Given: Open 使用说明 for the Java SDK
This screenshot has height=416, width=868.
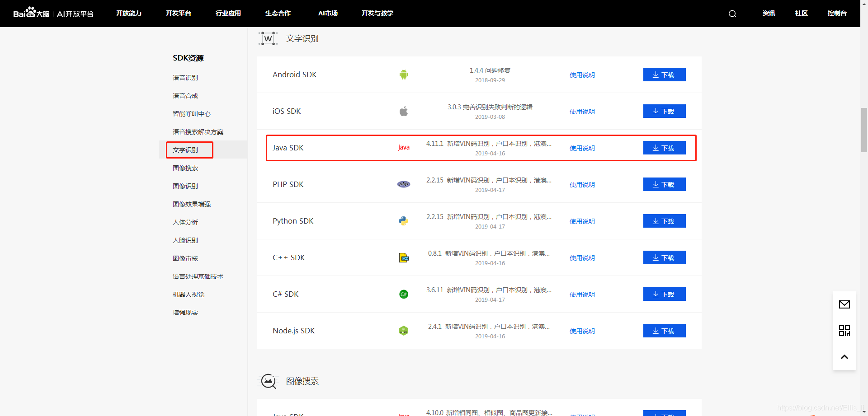Looking at the screenshot, I should [x=582, y=148].
